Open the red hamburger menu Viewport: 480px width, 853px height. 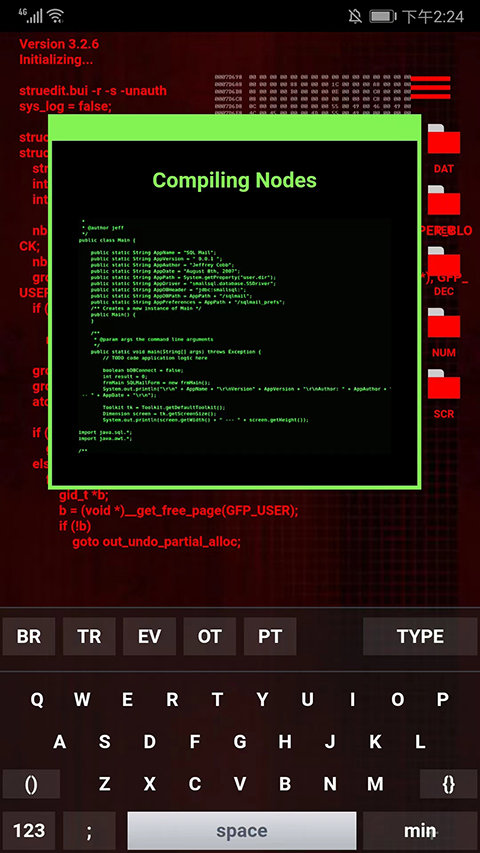click(430, 88)
